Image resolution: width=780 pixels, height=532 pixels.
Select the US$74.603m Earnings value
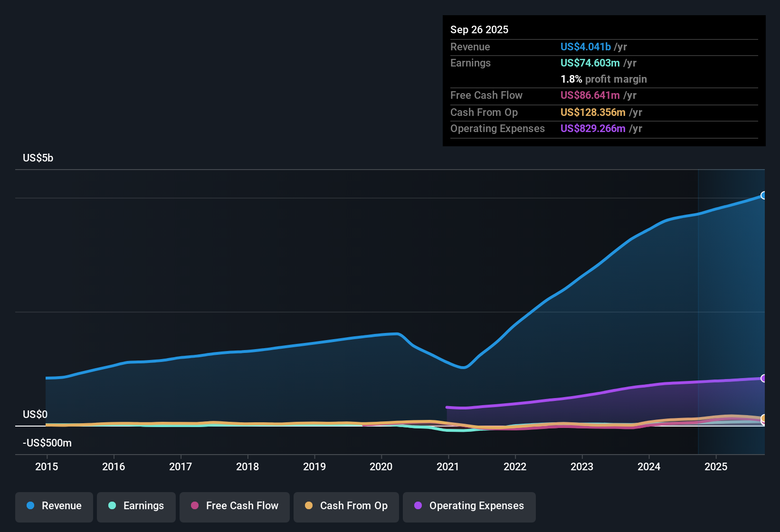tap(590, 63)
